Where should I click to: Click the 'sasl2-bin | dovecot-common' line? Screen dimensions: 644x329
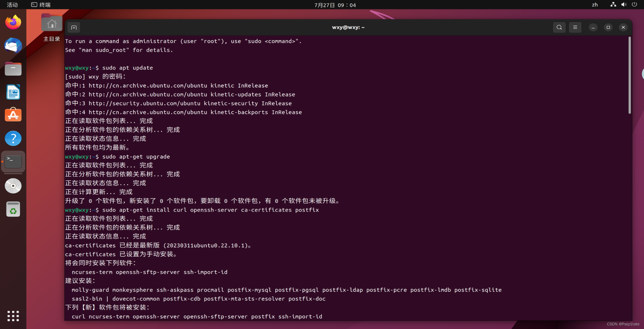[199, 298]
